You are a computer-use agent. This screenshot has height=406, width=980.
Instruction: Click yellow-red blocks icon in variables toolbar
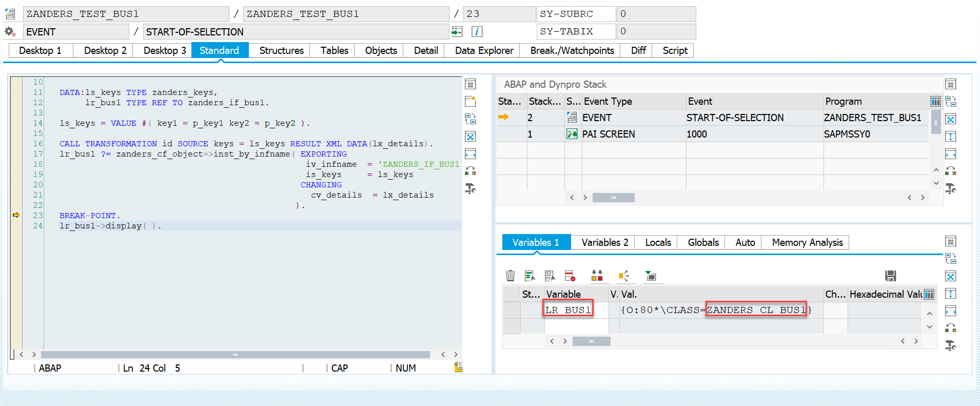[x=597, y=276]
